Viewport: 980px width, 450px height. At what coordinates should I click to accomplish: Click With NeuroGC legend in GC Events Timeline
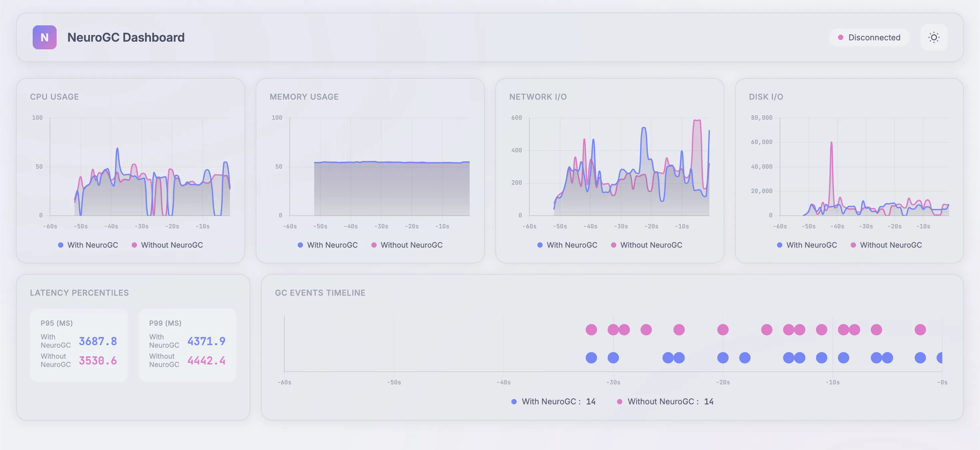tap(549, 401)
